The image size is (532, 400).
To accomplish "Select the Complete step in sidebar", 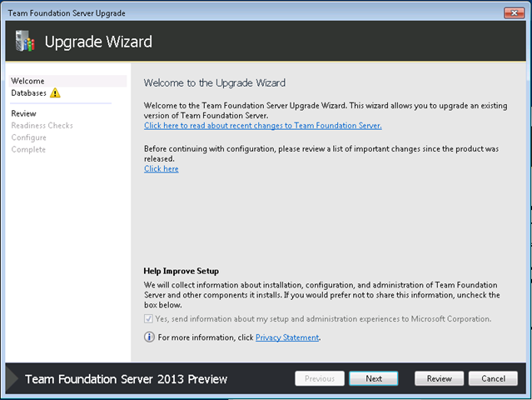I will click(x=28, y=149).
